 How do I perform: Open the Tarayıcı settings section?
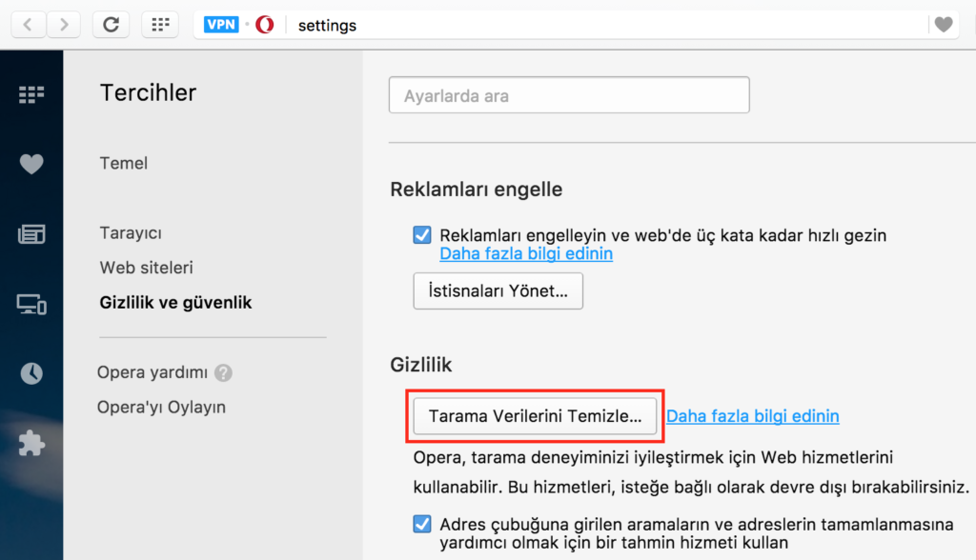tap(131, 232)
